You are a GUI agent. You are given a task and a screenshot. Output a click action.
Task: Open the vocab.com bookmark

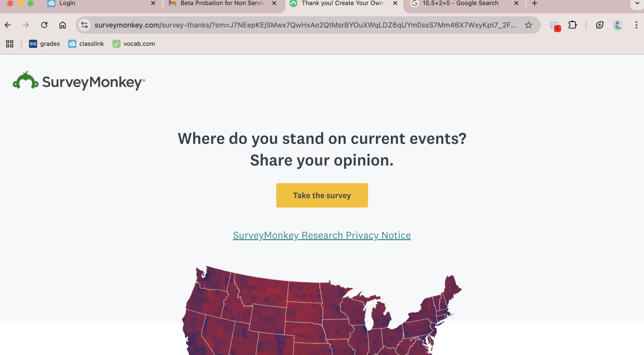click(134, 44)
